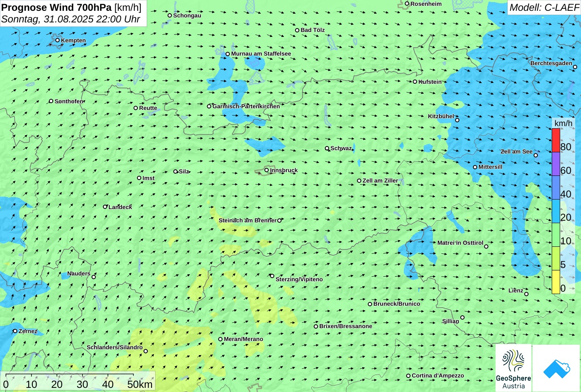Click the GeoSphere Austria logo
Image resolution: width=581 pixels, height=392 pixels.
[x=513, y=368]
